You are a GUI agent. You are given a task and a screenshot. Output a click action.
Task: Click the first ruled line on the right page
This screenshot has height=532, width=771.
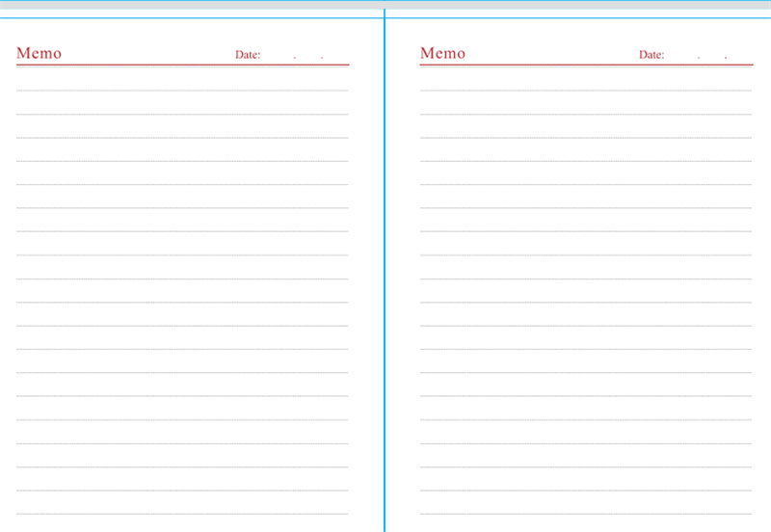click(586, 91)
